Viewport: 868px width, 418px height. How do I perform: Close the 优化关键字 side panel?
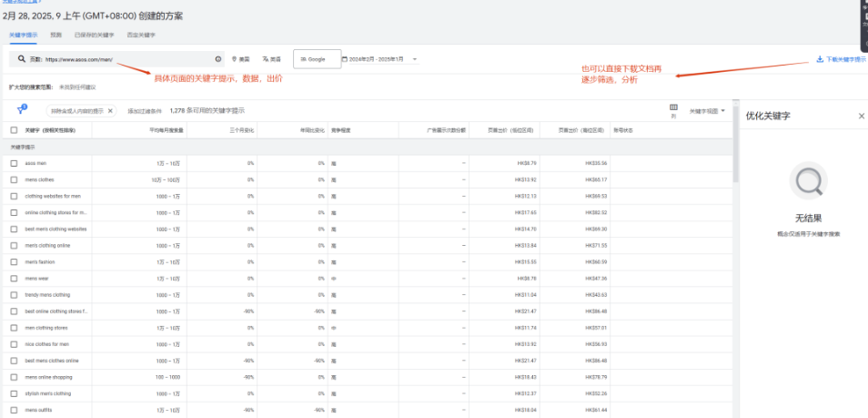point(861,116)
